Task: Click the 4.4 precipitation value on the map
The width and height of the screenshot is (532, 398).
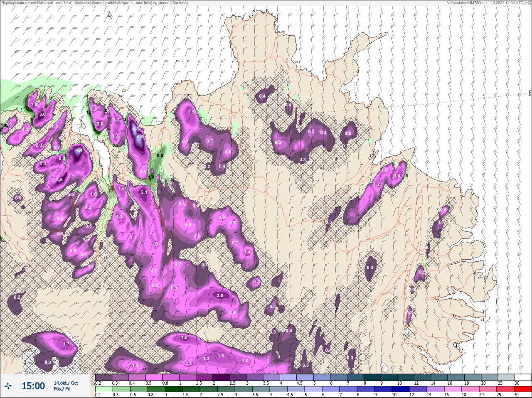Action: [x=79, y=150]
